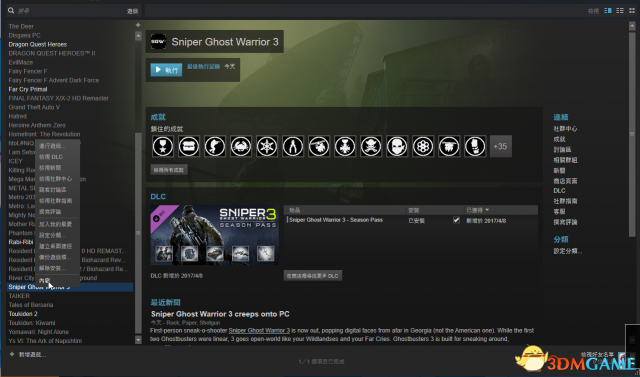Sort DLC by the 已獲得 column arrow
This screenshot has height=377, width=640.
pos(487,210)
